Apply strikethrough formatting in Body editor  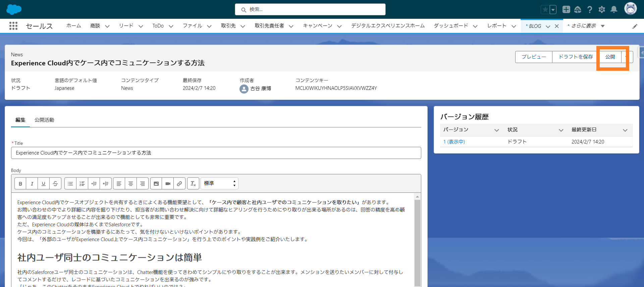coord(55,183)
